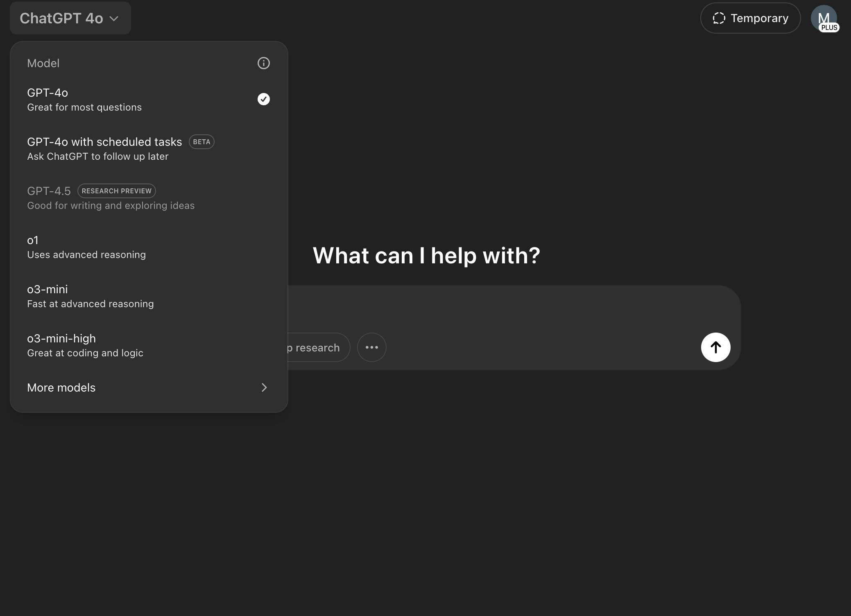Image resolution: width=851 pixels, height=616 pixels.
Task: Open the more input options menu
Action: click(371, 347)
